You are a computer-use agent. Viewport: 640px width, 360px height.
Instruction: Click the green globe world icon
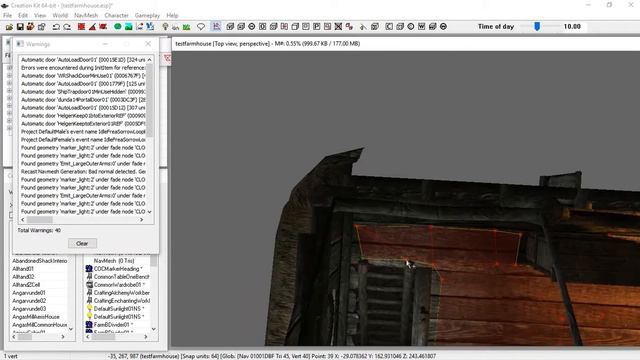pos(118,27)
